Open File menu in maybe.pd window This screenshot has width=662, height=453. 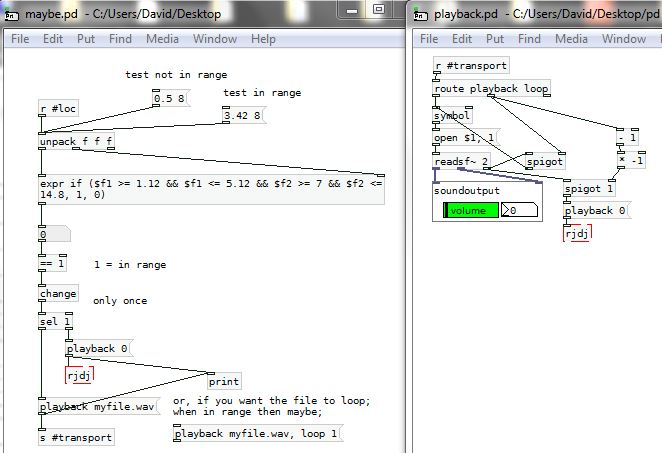click(x=20, y=39)
